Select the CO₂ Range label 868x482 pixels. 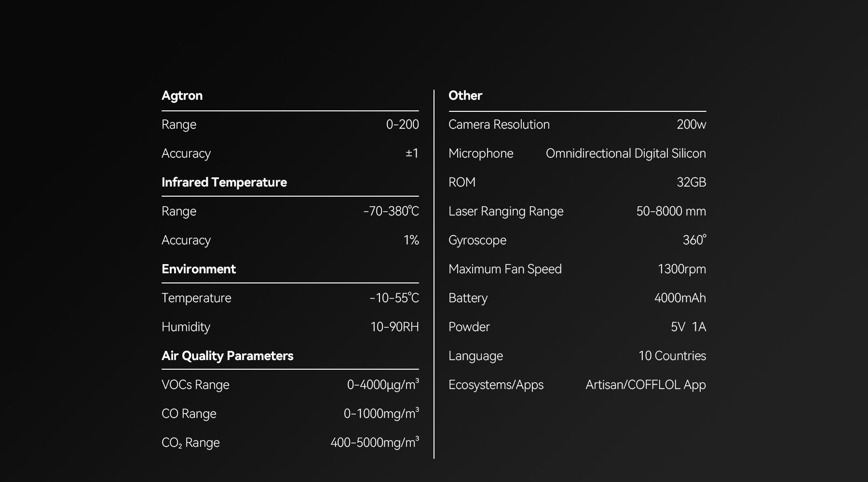(x=190, y=442)
